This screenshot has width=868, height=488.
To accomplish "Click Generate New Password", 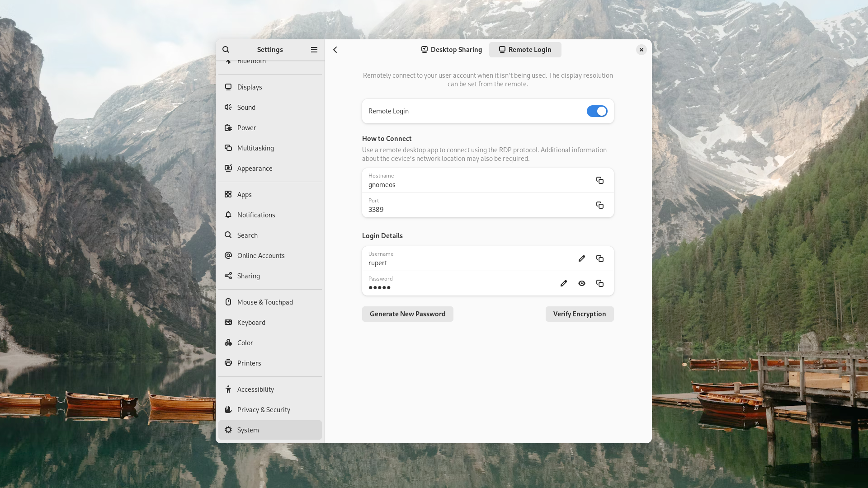I will pyautogui.click(x=407, y=314).
